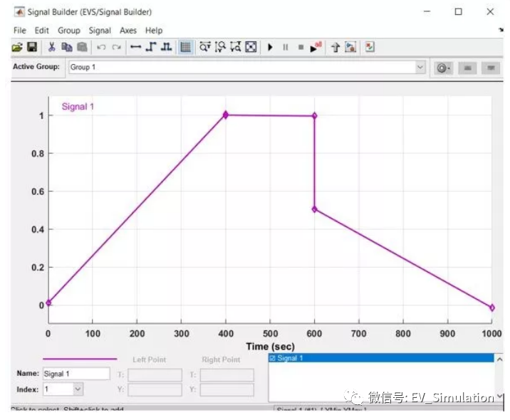Image resolution: width=510 pixels, height=420 pixels.
Task: Click the Signal 1 label in plot
Action: click(x=78, y=107)
